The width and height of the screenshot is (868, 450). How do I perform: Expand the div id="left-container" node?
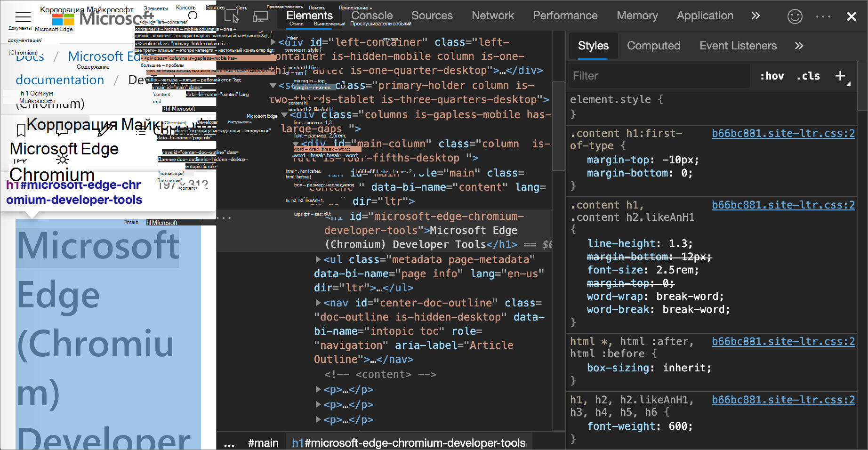273,42
